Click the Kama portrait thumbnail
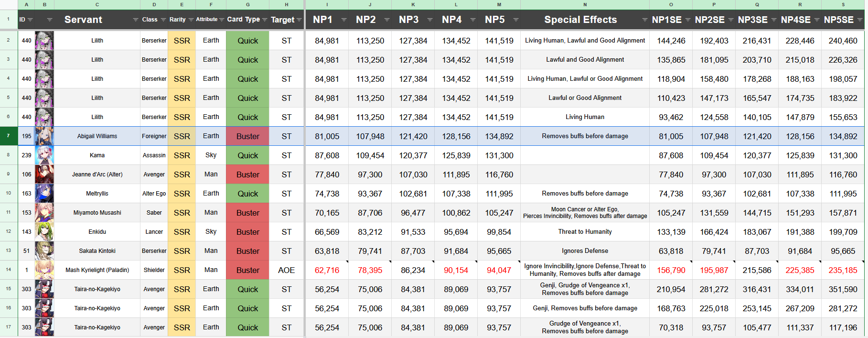The height and width of the screenshot is (338, 868). tap(44, 155)
